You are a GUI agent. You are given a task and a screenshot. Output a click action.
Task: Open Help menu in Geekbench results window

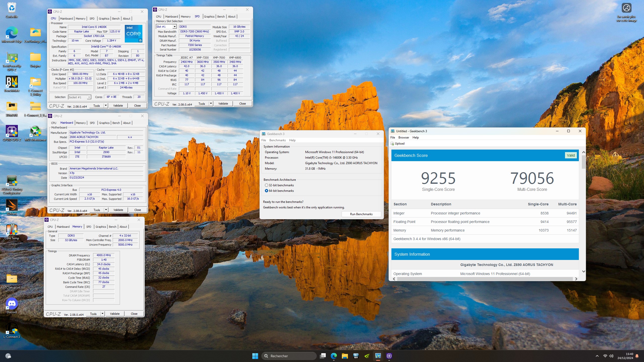(x=416, y=138)
